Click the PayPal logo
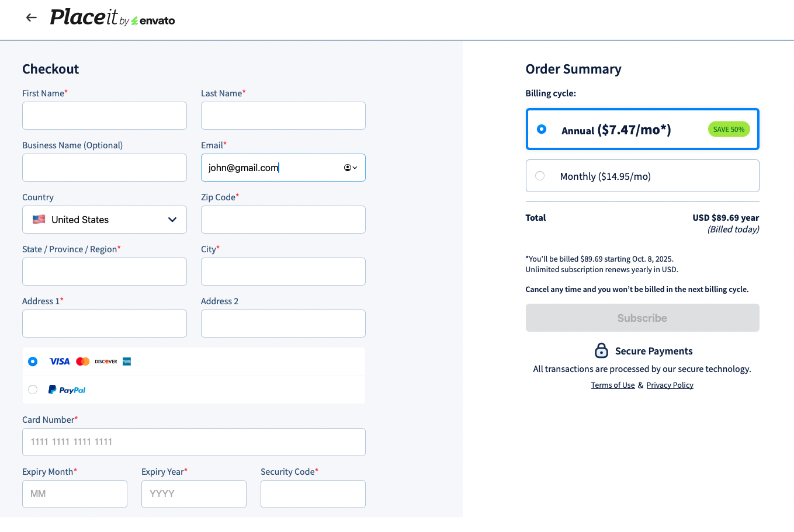The height and width of the screenshot is (532, 794). (67, 390)
